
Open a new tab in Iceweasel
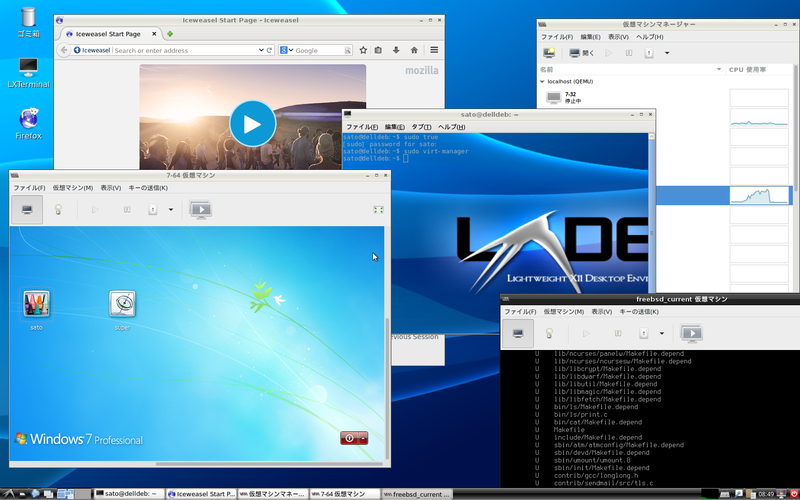coord(170,34)
